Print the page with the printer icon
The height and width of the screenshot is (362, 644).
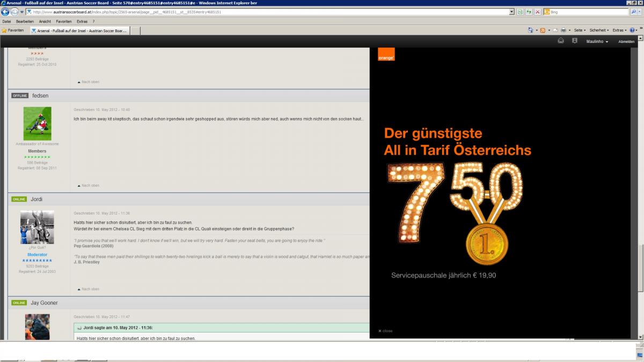(x=563, y=31)
